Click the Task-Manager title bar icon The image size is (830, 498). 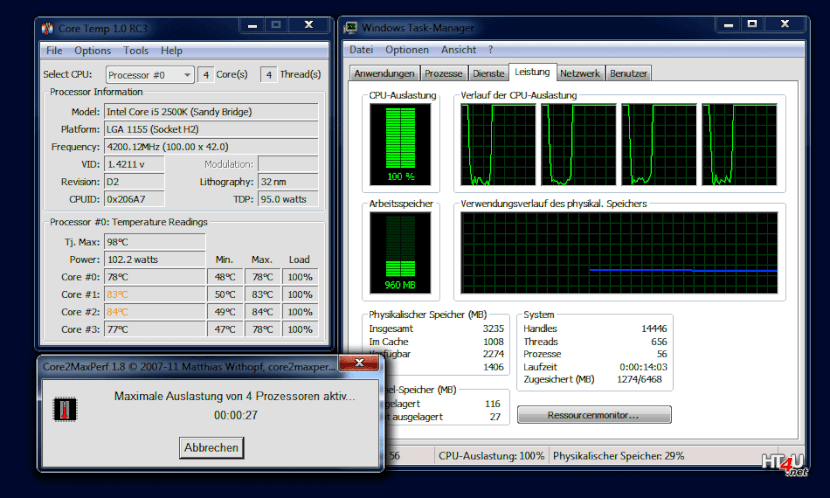coord(350,28)
